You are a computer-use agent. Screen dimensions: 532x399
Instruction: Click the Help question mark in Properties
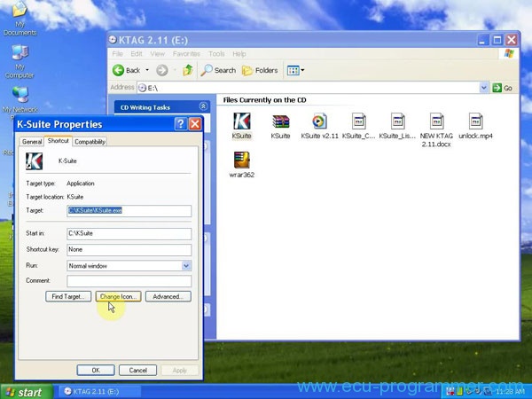pos(180,124)
